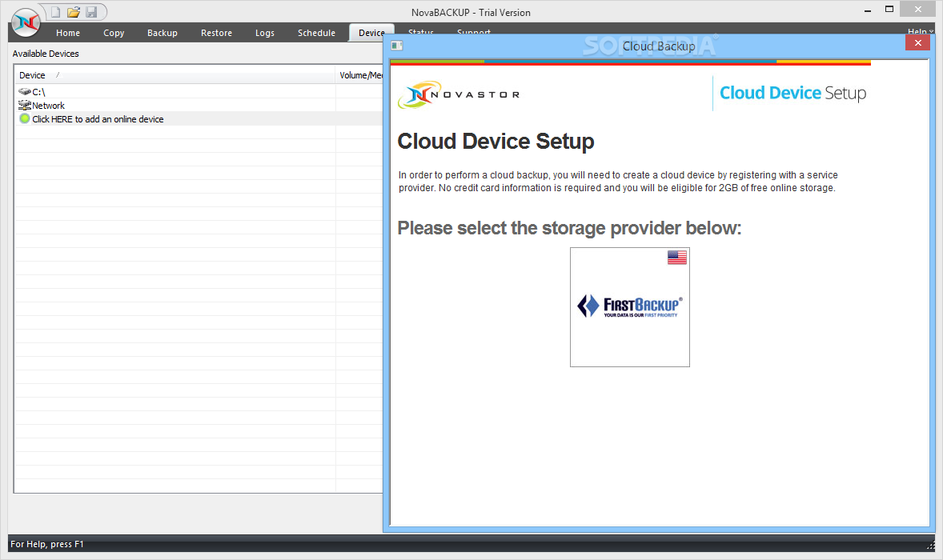Click the Open folder icon in quick toolbar
Viewport: 943px width, 560px height.
(x=74, y=12)
